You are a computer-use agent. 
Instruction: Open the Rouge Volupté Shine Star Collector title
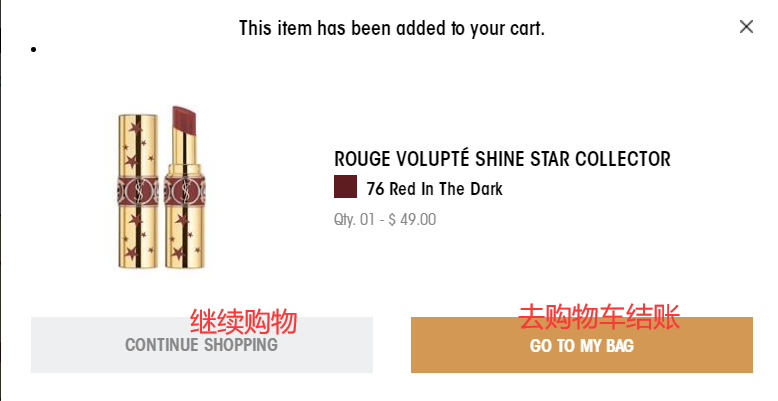pos(502,159)
